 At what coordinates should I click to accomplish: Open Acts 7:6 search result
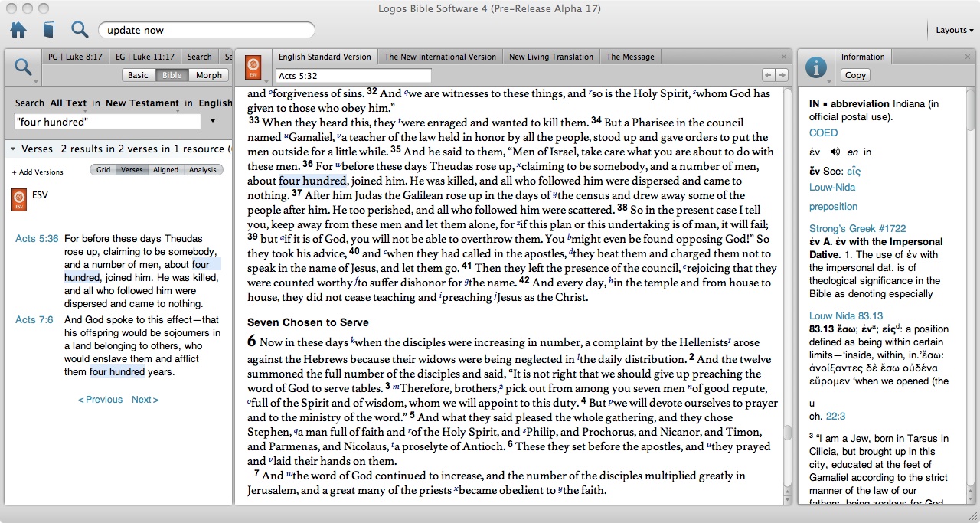click(34, 320)
